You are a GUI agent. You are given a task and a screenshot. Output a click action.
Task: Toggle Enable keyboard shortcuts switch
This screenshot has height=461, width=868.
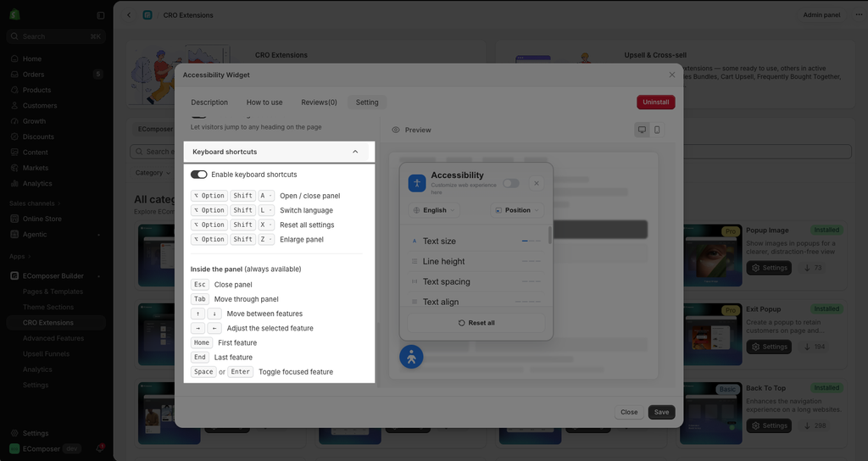click(x=198, y=175)
